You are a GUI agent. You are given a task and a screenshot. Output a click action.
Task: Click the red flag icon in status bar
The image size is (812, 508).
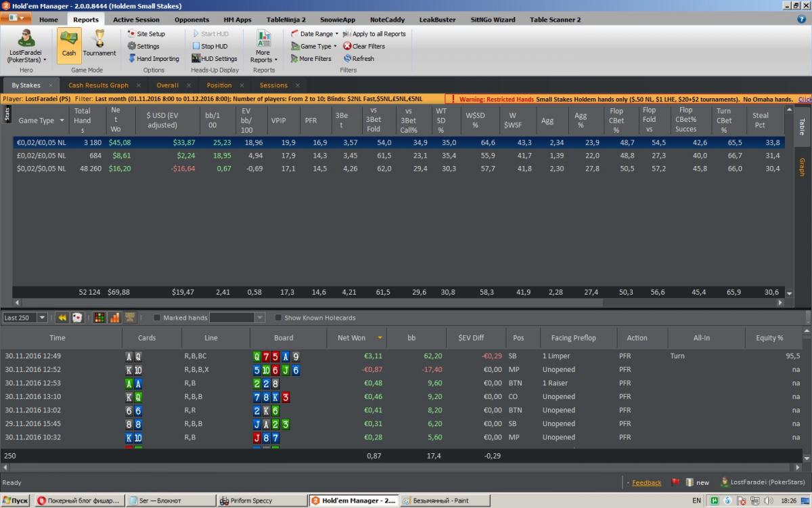point(675,482)
